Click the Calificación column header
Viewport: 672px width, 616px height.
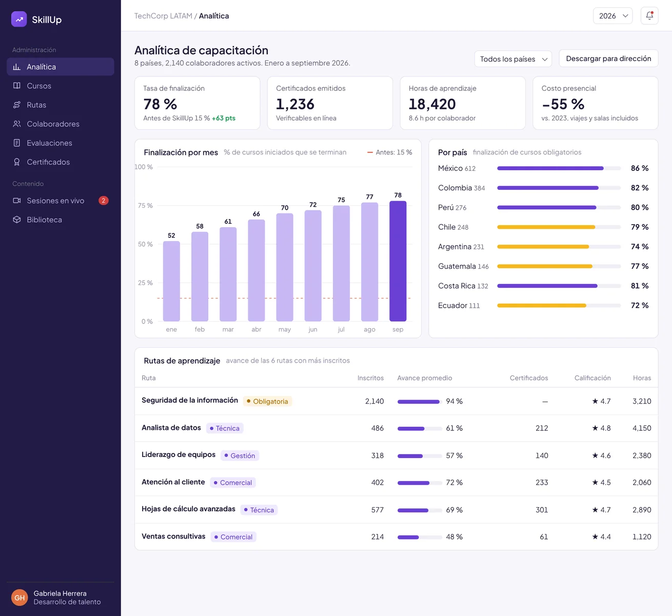[x=592, y=378]
